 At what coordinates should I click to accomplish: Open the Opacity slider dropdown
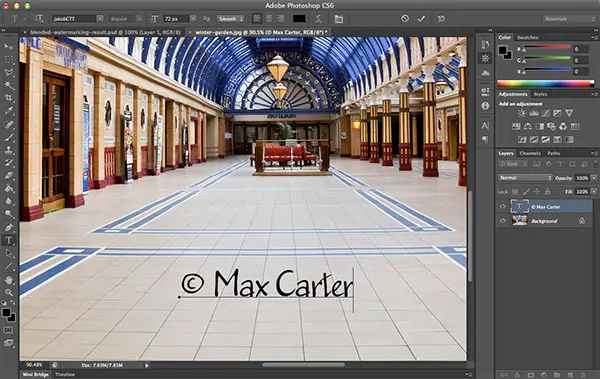tap(594, 178)
